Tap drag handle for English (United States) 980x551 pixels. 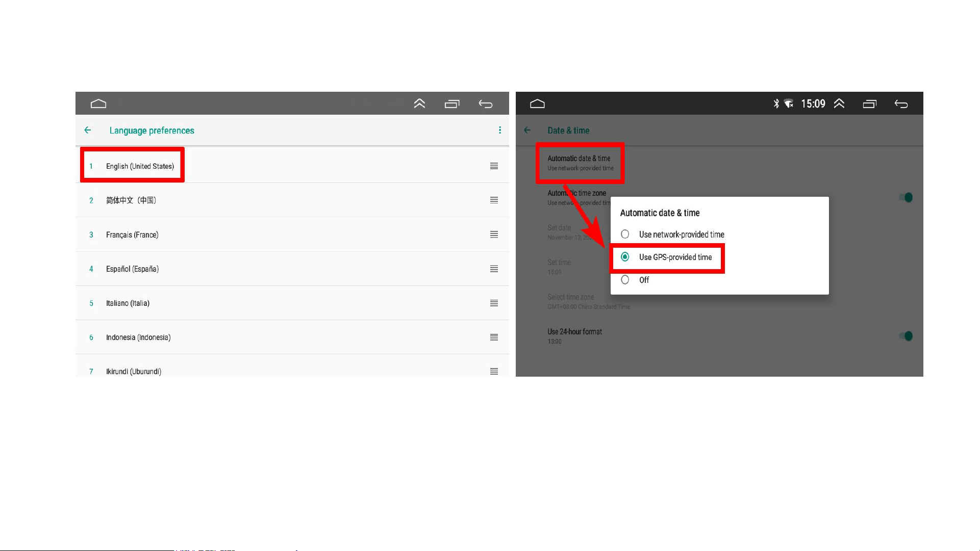pos(494,166)
